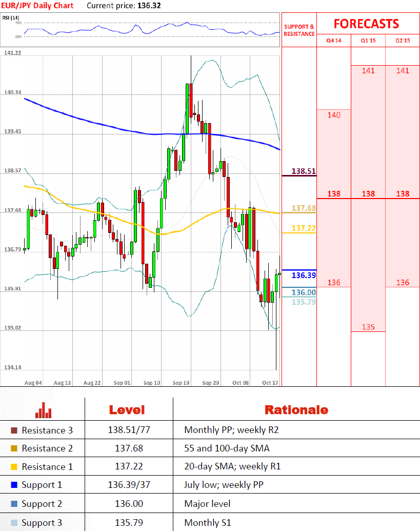Click the 136.39/37 level cell
The image size is (420, 531).
[129, 485]
